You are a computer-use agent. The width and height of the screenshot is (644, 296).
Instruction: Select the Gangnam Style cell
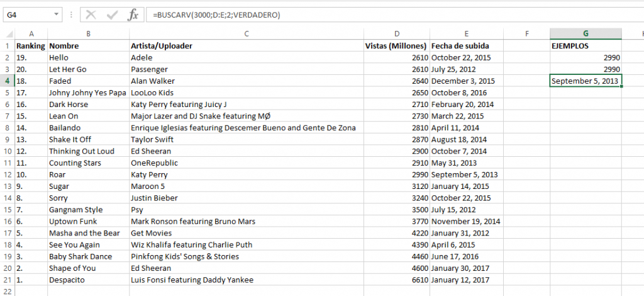point(87,210)
